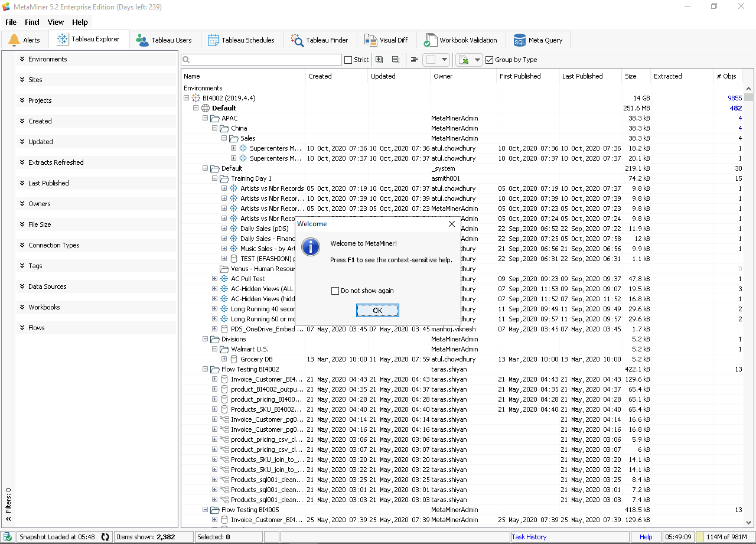
Task: Click the expand all nodes toolbar icon
Action: (x=379, y=60)
